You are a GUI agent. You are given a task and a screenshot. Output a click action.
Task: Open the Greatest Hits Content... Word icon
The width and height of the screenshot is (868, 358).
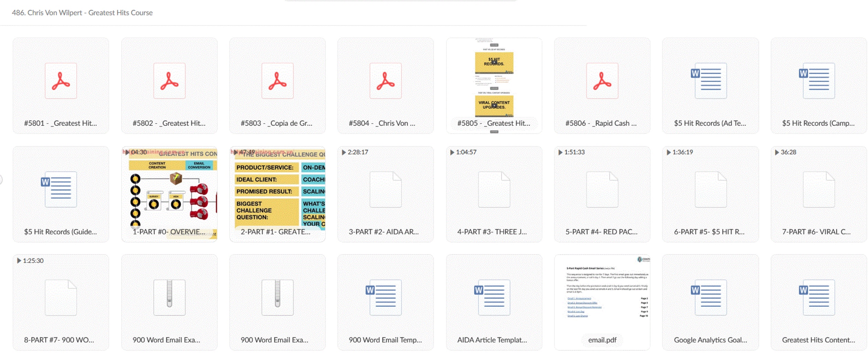817,297
